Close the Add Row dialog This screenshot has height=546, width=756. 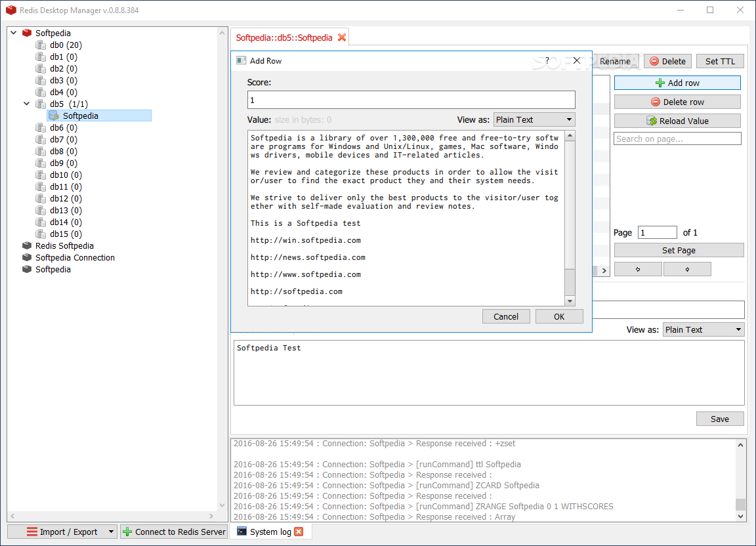pyautogui.click(x=577, y=61)
